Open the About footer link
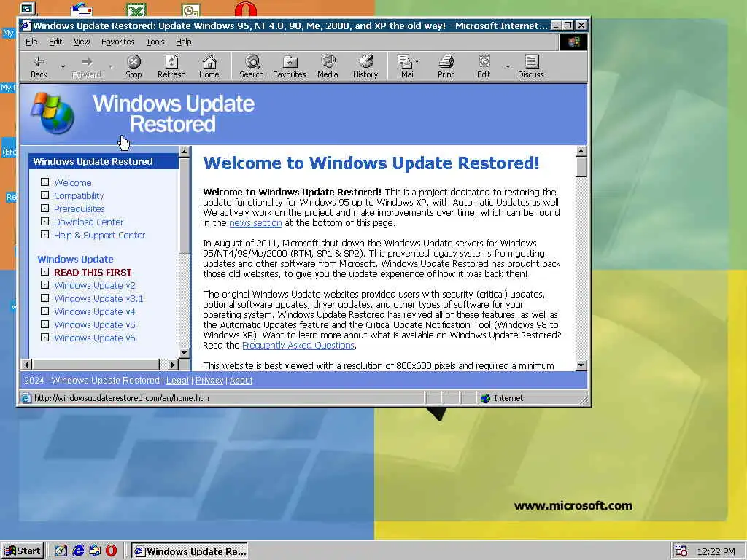 coord(241,381)
